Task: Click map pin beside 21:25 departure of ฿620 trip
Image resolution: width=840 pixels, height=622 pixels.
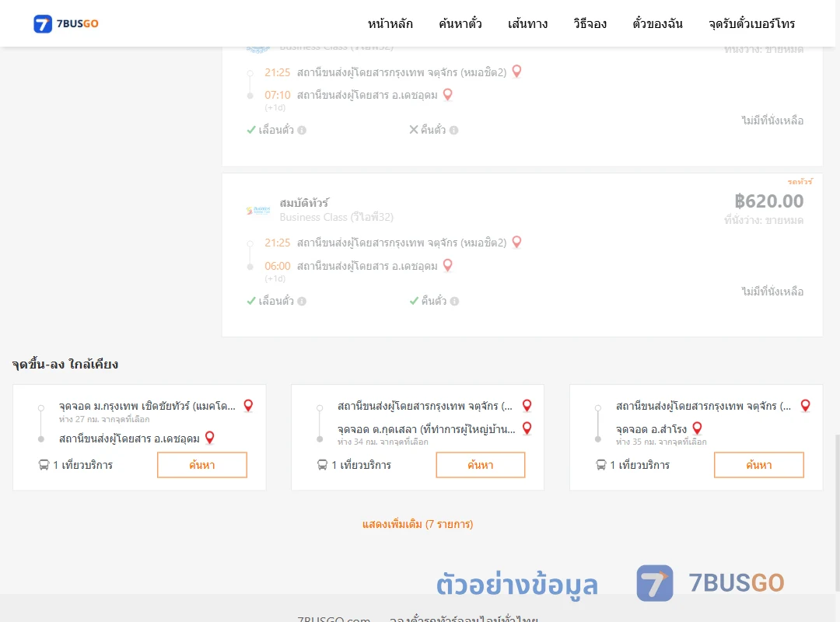Action: point(516,242)
